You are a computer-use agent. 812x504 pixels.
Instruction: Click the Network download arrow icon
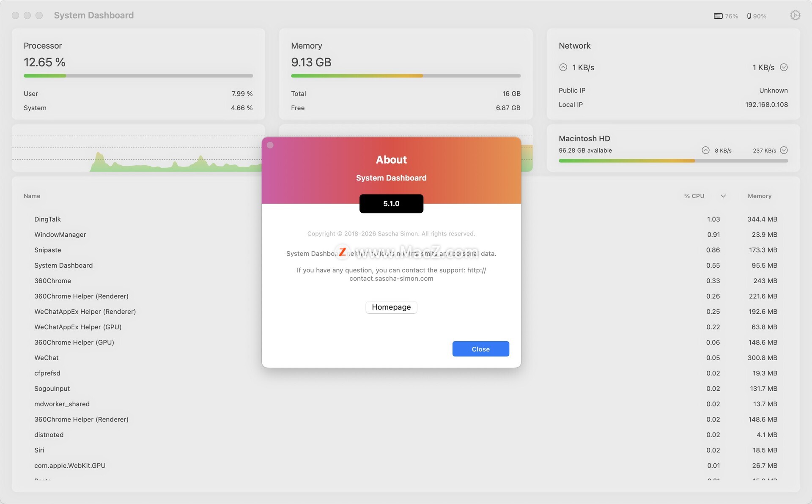[x=784, y=67]
